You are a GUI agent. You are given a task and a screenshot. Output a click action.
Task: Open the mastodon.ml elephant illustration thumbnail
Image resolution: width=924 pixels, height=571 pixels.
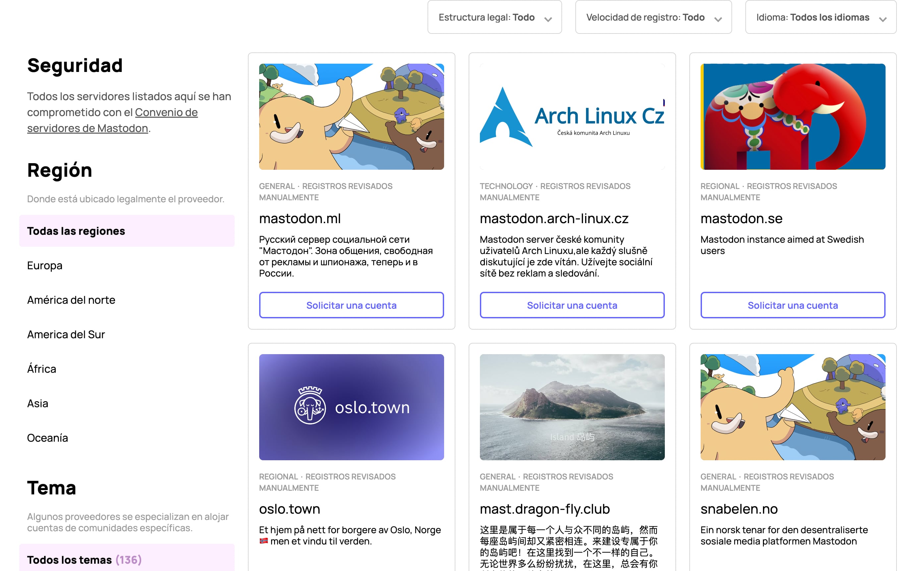point(351,116)
